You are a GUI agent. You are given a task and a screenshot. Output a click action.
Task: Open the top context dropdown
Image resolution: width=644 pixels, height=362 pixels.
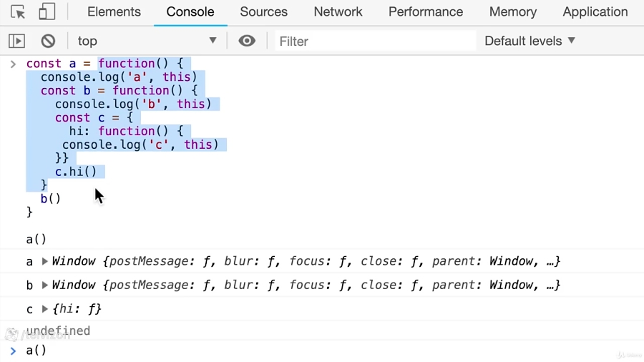pos(147,41)
